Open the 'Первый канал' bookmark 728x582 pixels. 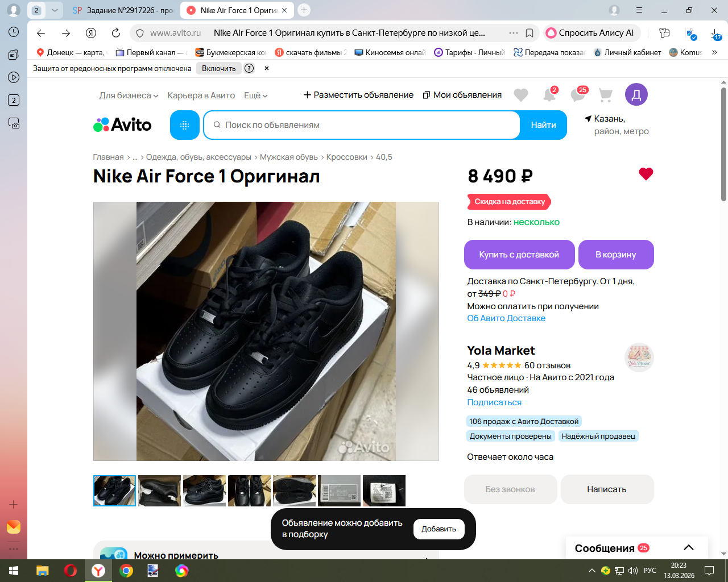click(151, 52)
